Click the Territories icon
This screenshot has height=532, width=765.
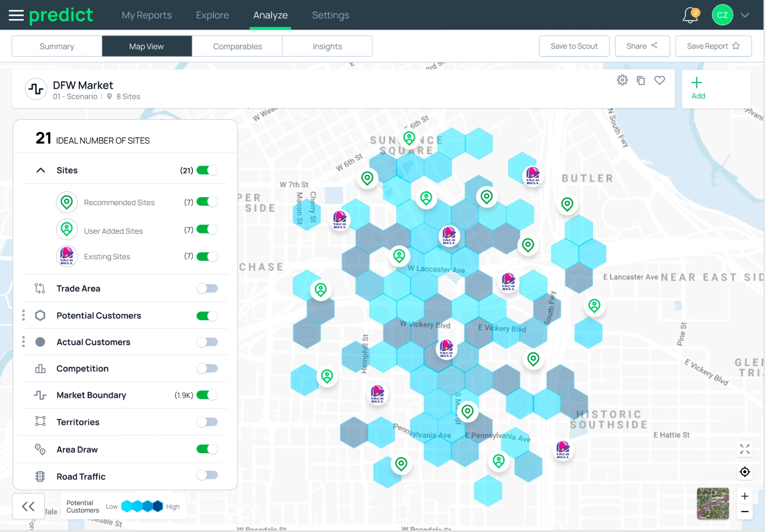pyautogui.click(x=40, y=421)
